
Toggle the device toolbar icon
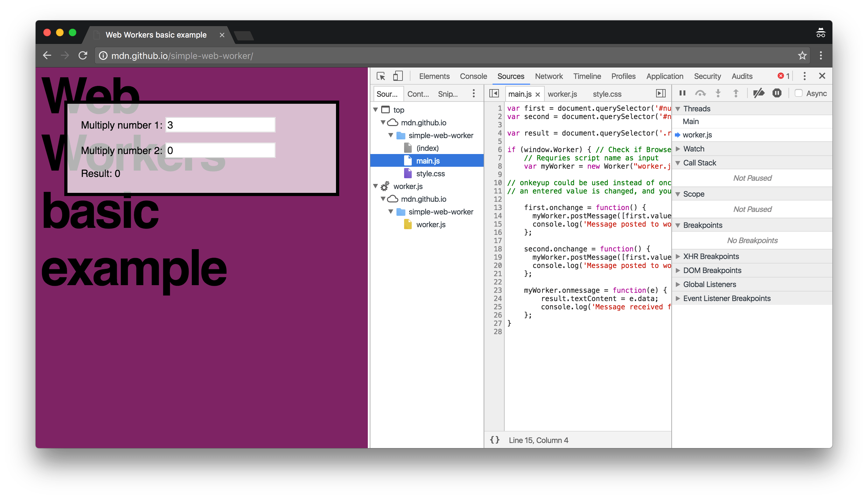(397, 76)
